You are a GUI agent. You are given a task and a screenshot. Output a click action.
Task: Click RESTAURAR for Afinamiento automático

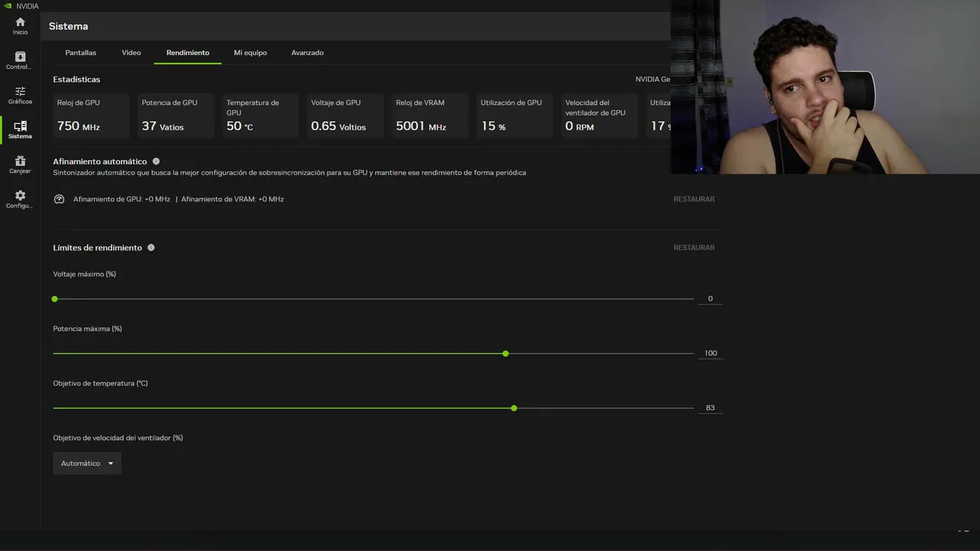pos(694,199)
